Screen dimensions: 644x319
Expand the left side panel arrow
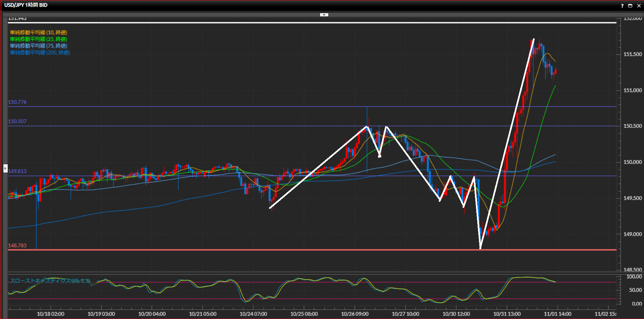(5, 168)
